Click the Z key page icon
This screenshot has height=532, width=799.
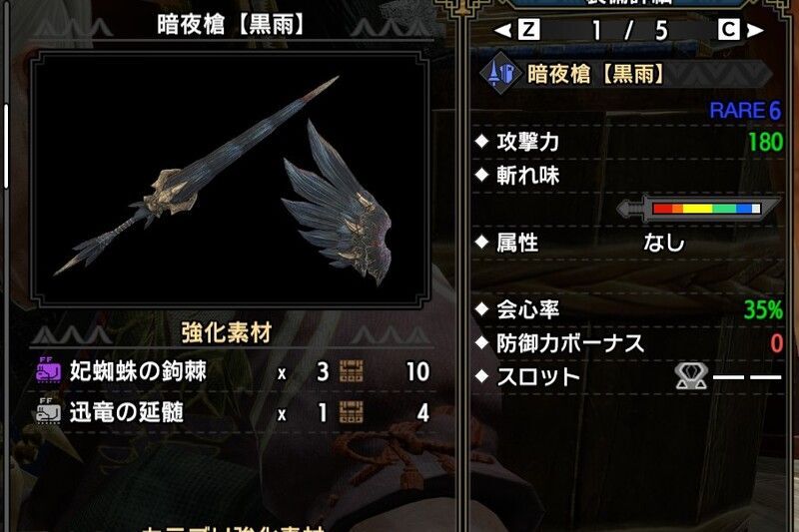point(528,30)
